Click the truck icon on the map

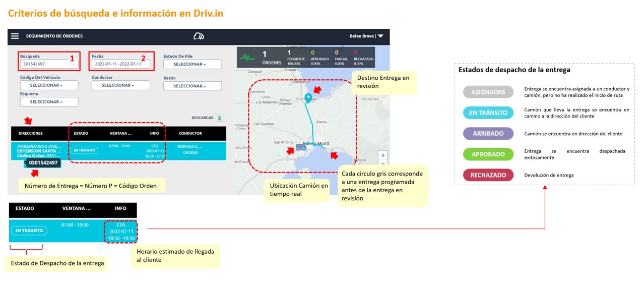click(x=301, y=147)
